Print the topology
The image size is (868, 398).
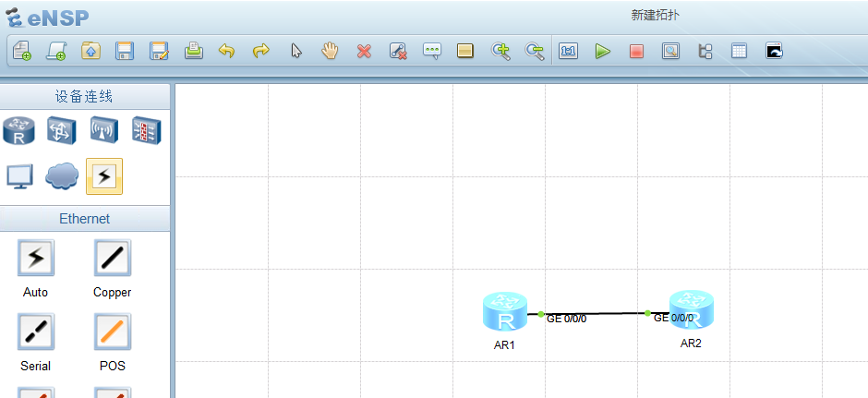pyautogui.click(x=193, y=51)
